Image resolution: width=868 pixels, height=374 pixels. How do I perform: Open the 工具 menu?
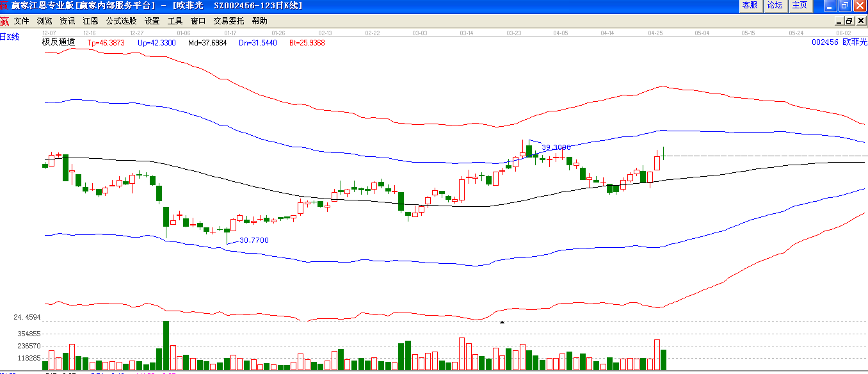pos(175,21)
